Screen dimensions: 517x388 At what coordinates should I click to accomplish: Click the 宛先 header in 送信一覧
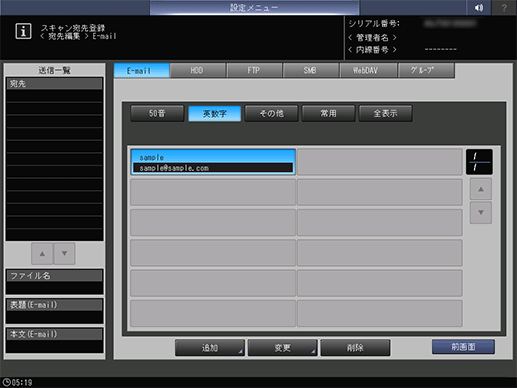54,84
